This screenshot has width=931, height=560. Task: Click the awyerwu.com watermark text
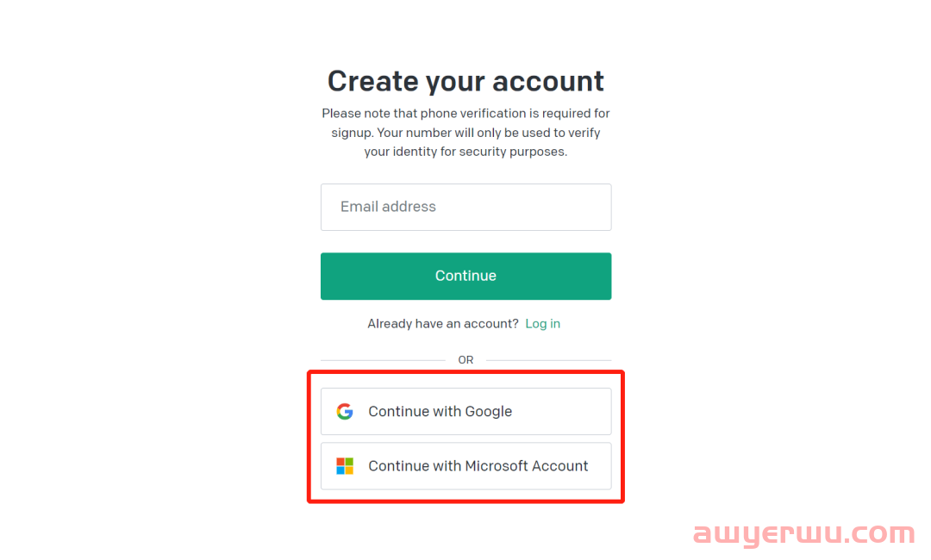pos(804,532)
